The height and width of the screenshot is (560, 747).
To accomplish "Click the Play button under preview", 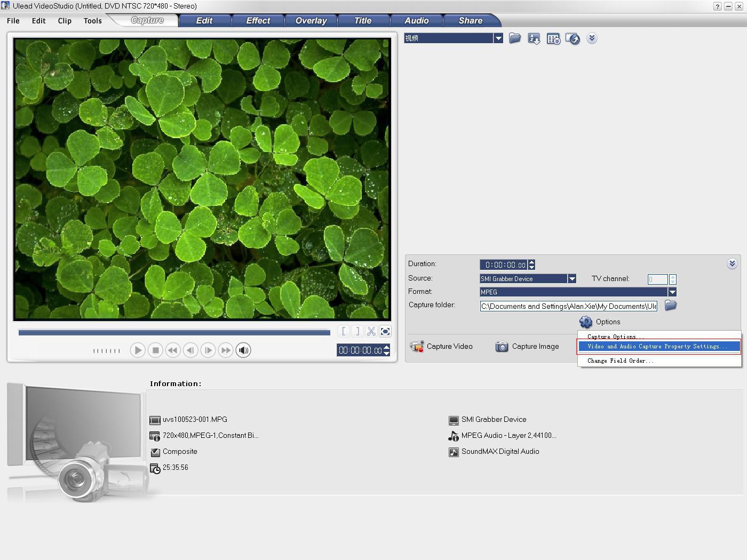I will tap(138, 350).
